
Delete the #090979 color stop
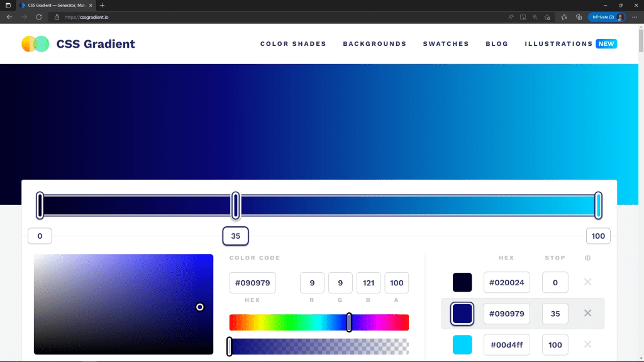[x=588, y=313]
